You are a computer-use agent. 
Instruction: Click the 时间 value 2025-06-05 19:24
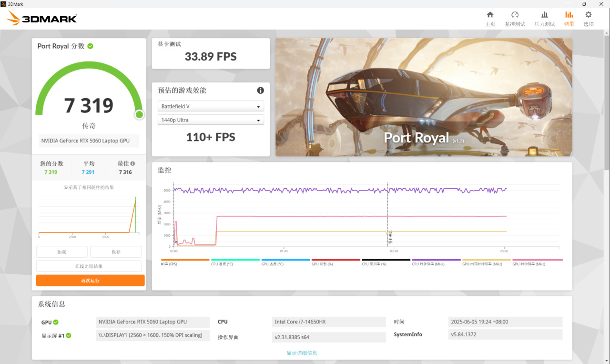pos(505,322)
